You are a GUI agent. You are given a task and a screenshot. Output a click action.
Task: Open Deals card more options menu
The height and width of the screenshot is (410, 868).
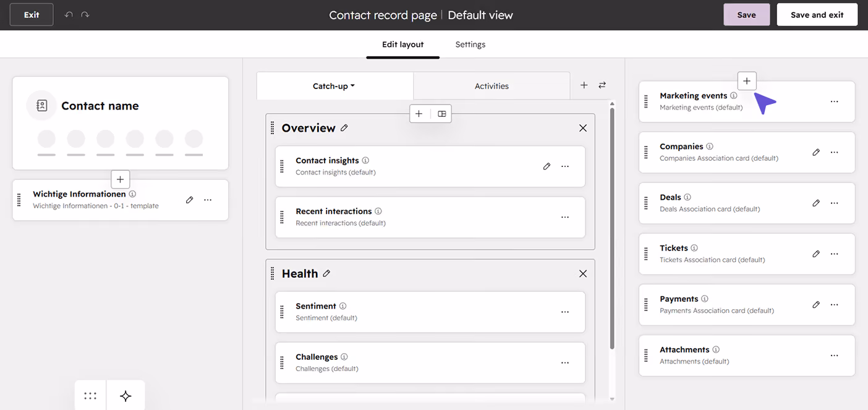tap(835, 203)
